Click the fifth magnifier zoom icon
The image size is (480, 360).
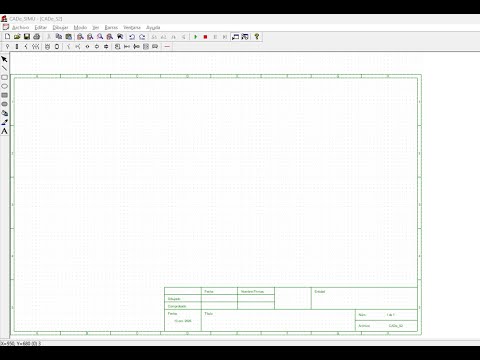[120, 37]
